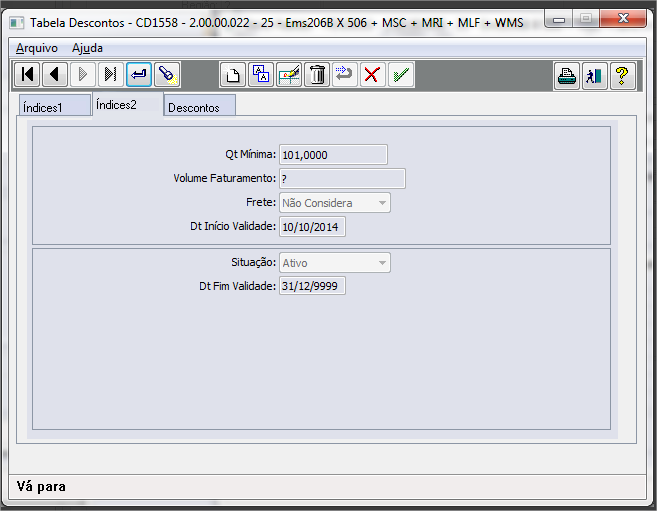Copy record icon in toolbar
Viewport: 657px width, 511px height.
click(261, 75)
